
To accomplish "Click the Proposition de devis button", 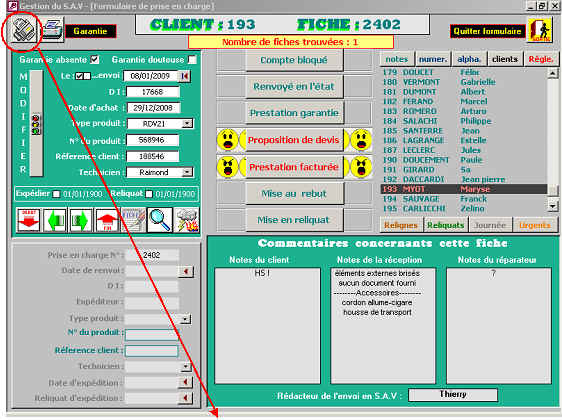I will (294, 140).
